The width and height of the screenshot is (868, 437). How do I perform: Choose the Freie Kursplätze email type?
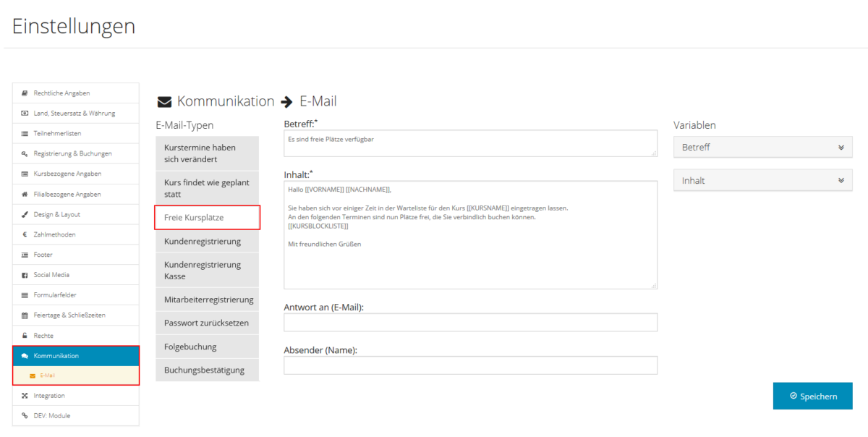pos(207,218)
